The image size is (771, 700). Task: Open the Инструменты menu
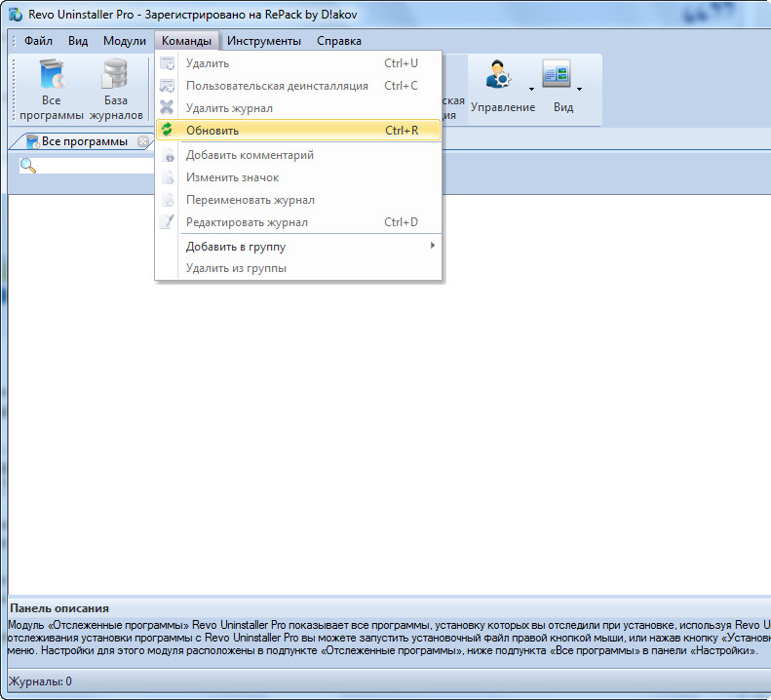(264, 41)
